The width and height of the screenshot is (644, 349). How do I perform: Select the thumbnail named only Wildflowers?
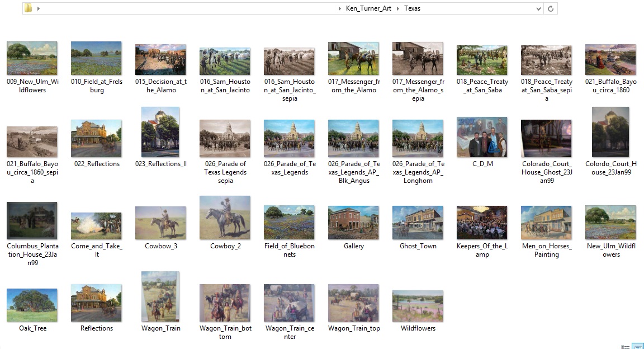[418, 306]
